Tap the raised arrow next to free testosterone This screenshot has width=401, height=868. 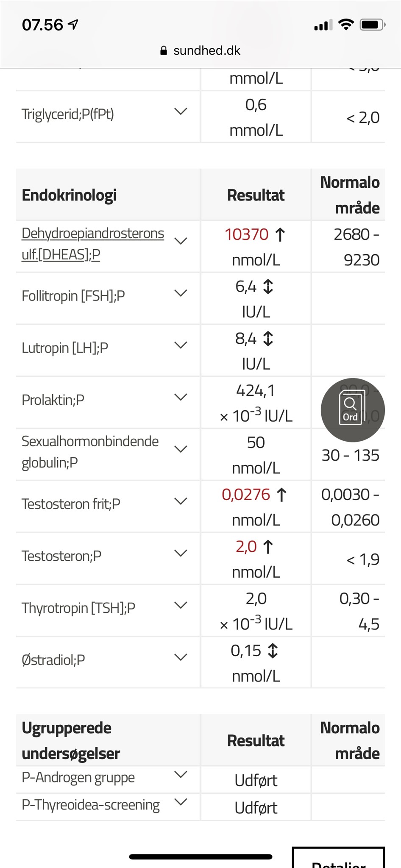pos(281,495)
